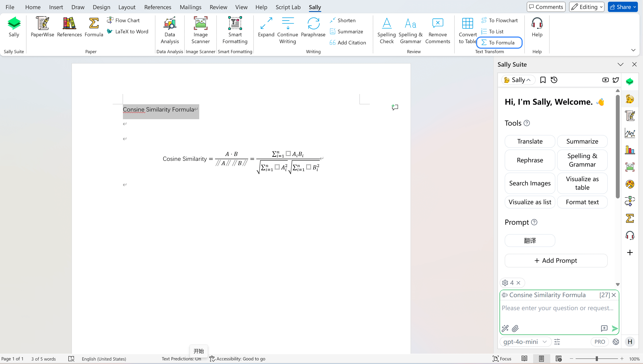Image resolution: width=643 pixels, height=364 pixels.
Task: Run ribbon Spelling & Grammar check
Action: tap(410, 31)
